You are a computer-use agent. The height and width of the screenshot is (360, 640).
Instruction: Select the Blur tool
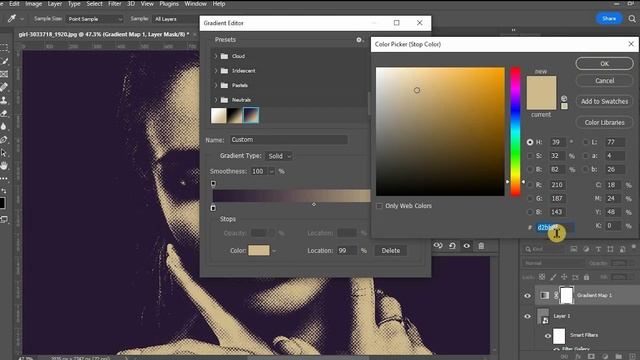tap(4, 127)
